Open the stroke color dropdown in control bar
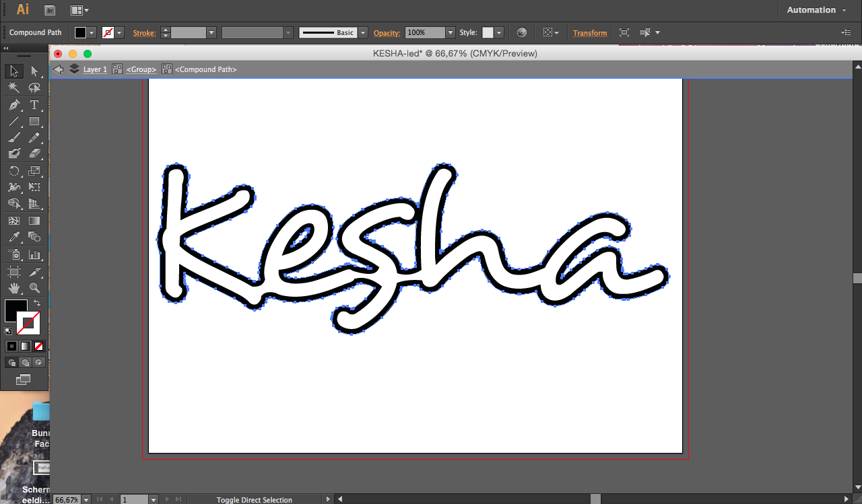 120,32
